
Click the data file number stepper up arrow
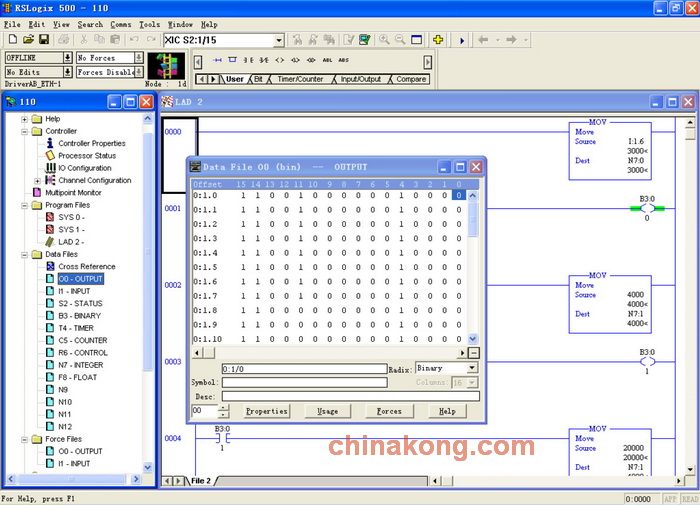223,407
